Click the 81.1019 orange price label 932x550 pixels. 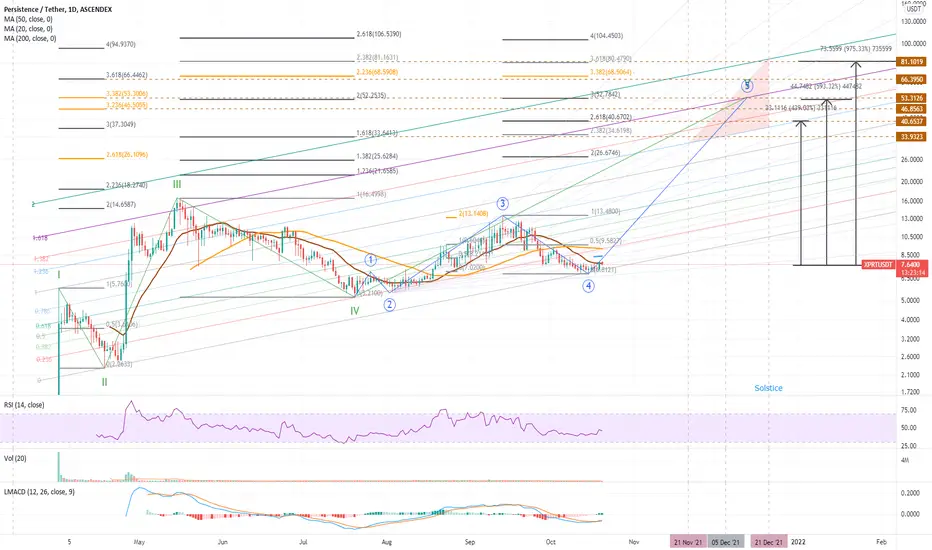(x=912, y=62)
